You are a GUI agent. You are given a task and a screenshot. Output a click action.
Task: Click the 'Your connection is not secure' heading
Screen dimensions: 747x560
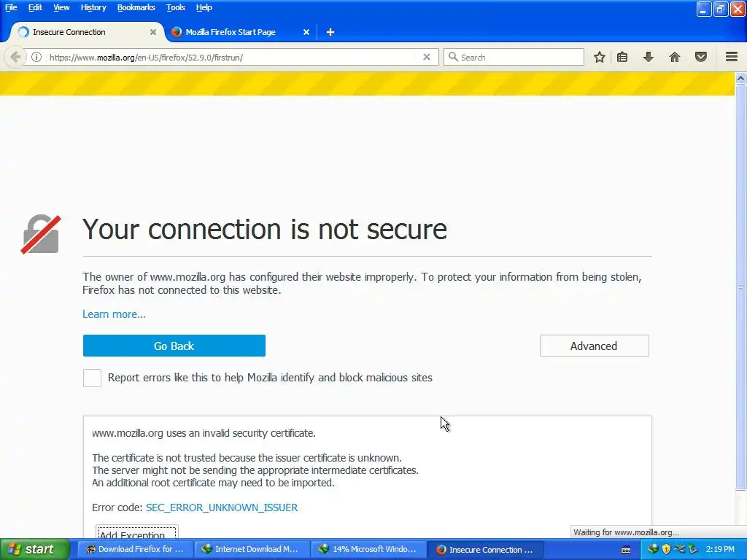(265, 229)
